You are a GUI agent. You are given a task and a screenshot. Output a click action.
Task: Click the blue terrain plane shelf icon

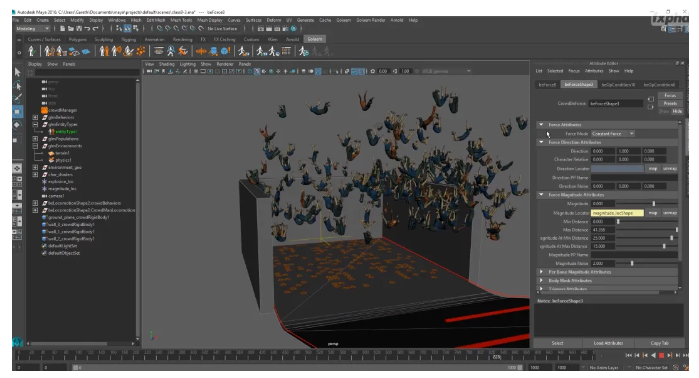click(x=85, y=52)
